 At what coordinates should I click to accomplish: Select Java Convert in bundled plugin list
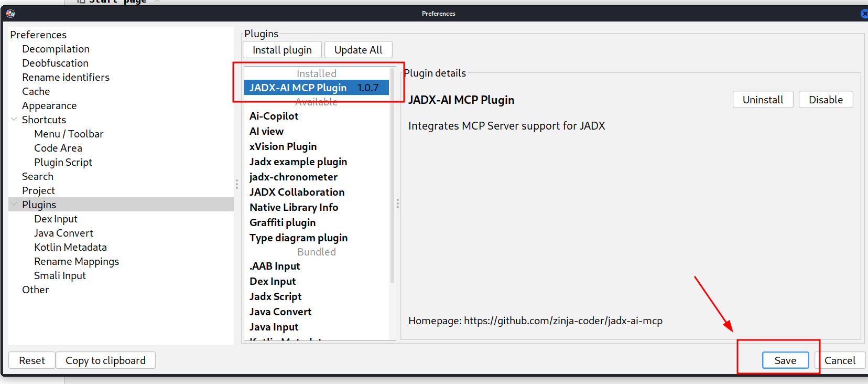[317, 312]
